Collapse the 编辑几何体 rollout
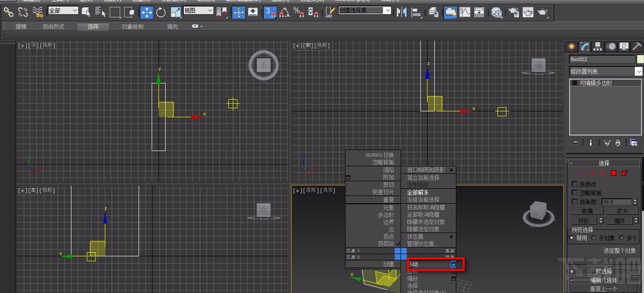Screen dimensions: 644x293 (x=604, y=280)
